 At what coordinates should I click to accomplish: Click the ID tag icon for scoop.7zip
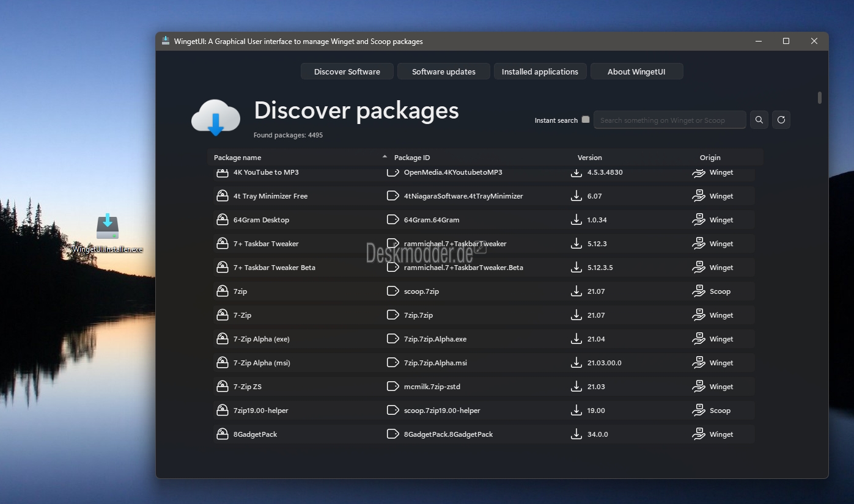pyautogui.click(x=393, y=291)
